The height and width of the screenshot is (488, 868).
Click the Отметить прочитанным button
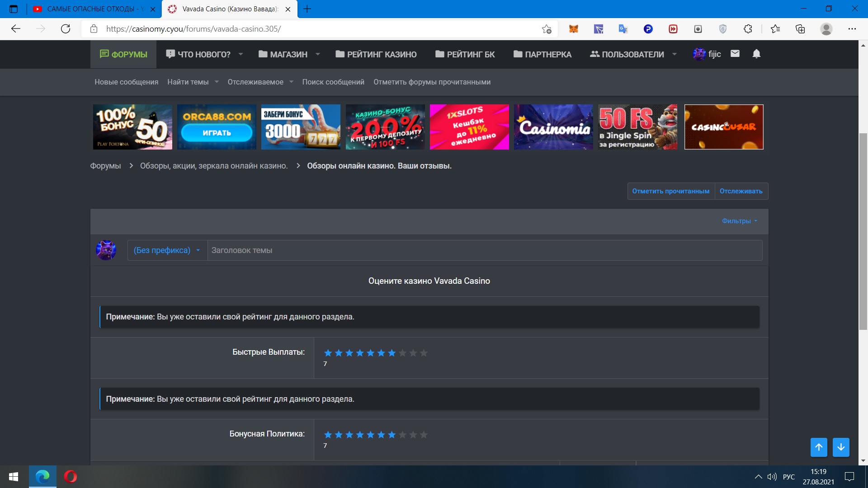(x=671, y=191)
